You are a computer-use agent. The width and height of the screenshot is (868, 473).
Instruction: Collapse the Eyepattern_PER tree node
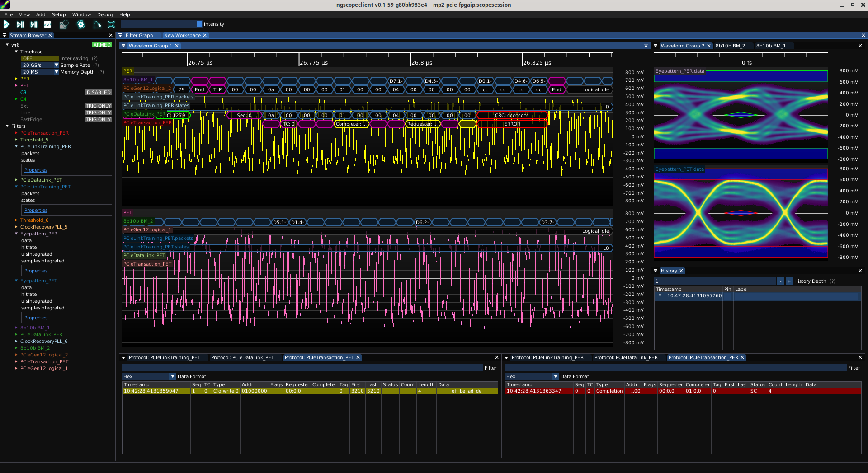[x=16, y=234]
